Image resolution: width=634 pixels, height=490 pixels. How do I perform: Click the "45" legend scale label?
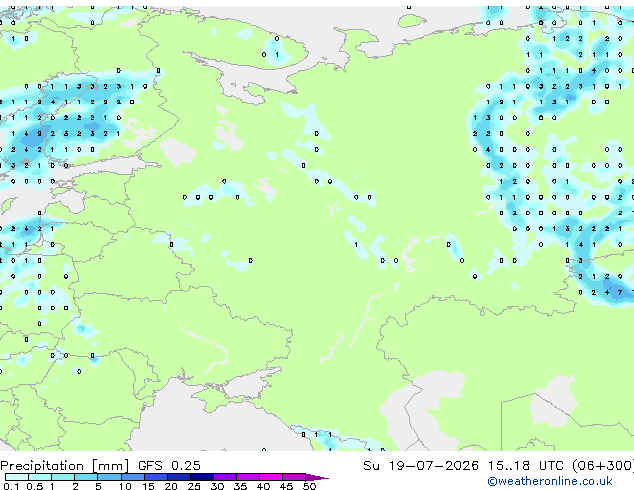pyautogui.click(x=286, y=486)
